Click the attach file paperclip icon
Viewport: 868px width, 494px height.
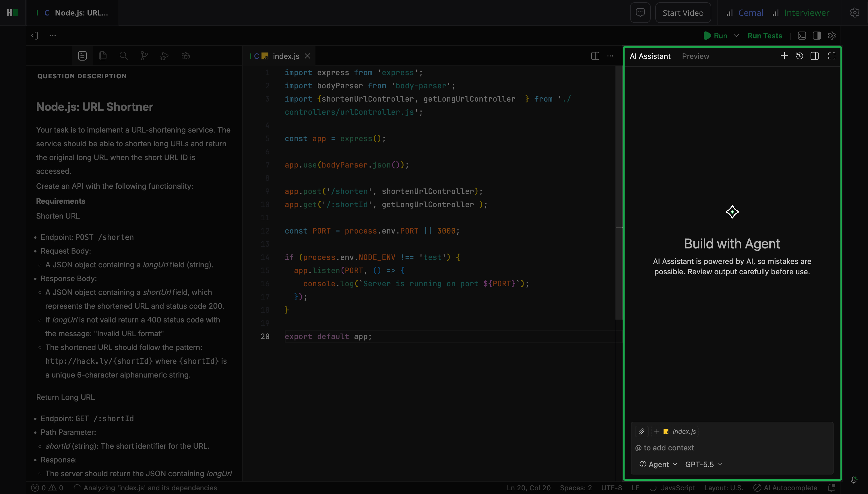point(642,431)
